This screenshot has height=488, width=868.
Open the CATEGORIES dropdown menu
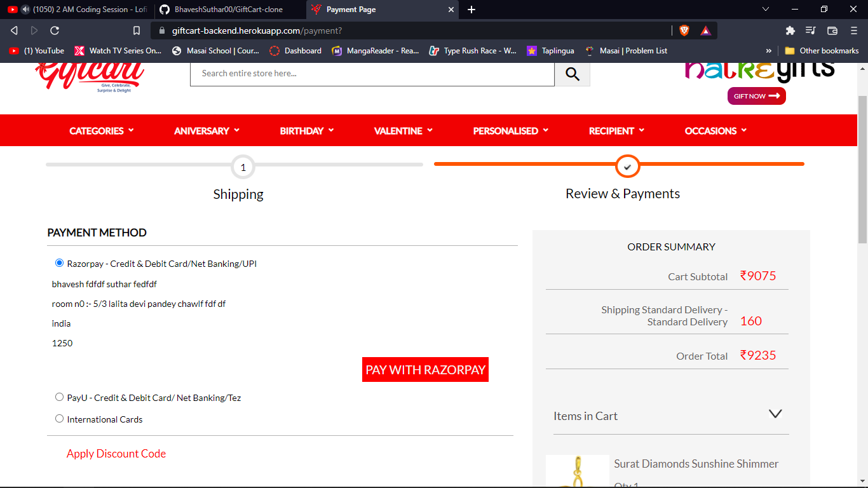[x=102, y=131]
